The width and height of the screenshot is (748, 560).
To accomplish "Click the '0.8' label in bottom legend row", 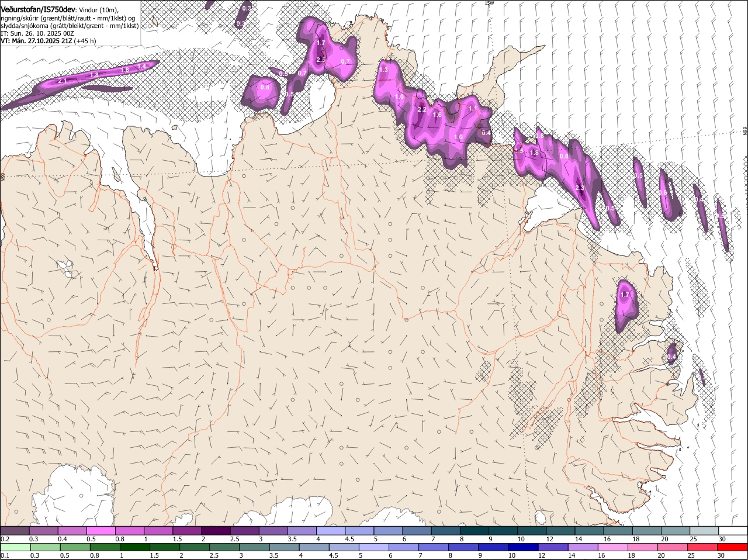I will point(94,555).
